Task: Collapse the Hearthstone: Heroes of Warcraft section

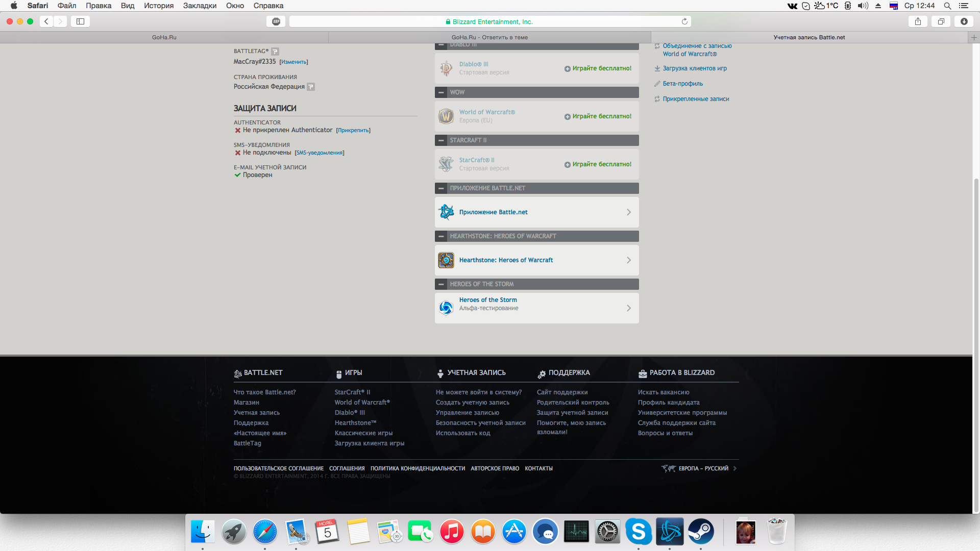Action: (x=441, y=236)
